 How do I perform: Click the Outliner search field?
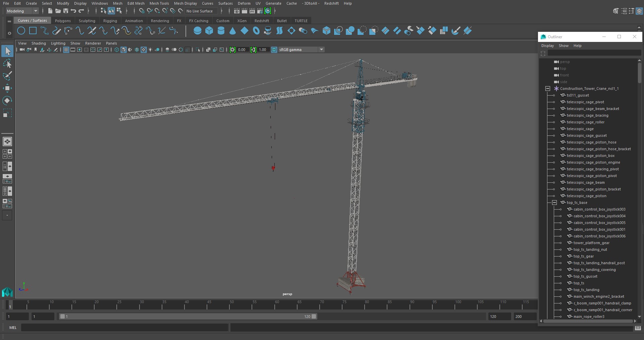(x=594, y=53)
